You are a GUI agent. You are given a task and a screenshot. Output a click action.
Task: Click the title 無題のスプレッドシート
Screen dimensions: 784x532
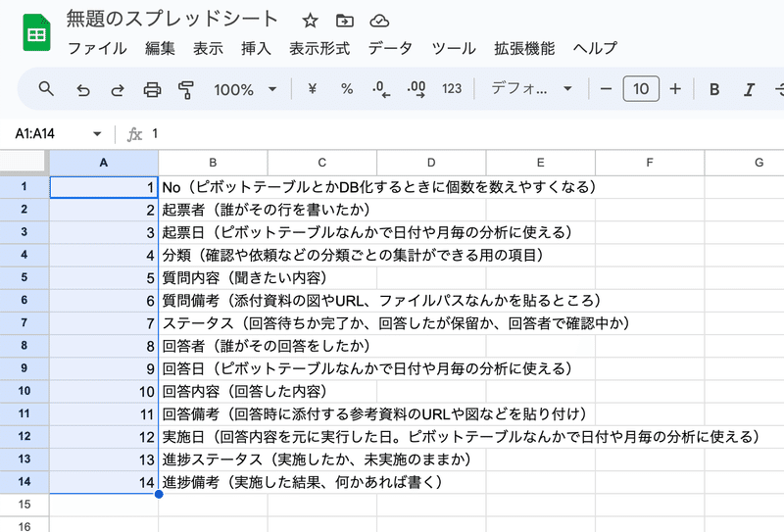tap(172, 19)
